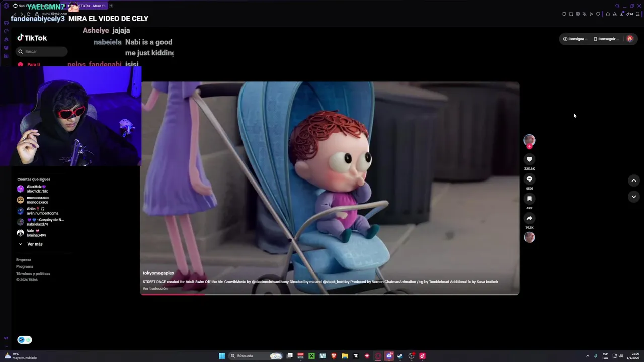Go to next video with down chevron
The height and width of the screenshot is (362, 644).
[634, 197]
